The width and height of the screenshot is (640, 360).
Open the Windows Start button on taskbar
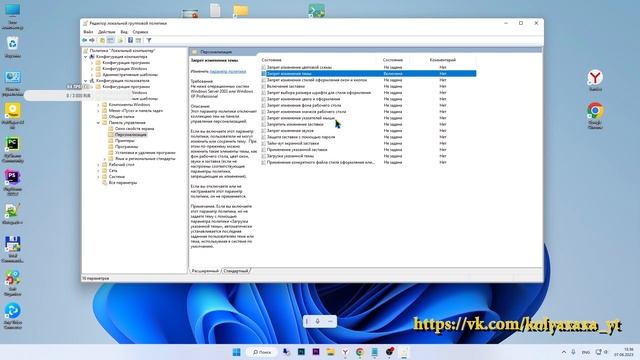click(x=236, y=352)
